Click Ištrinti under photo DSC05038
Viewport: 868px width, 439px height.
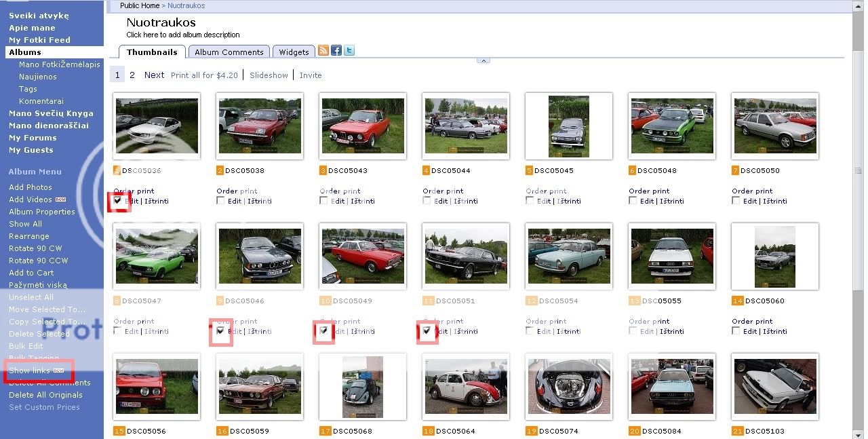point(260,201)
